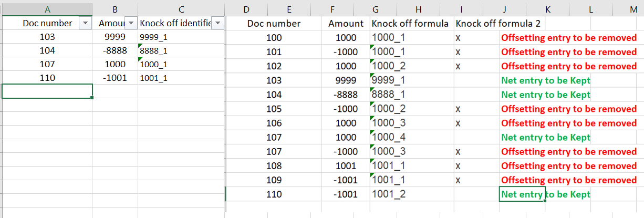Select the column J header
The image size is (644, 218).
[504, 8]
